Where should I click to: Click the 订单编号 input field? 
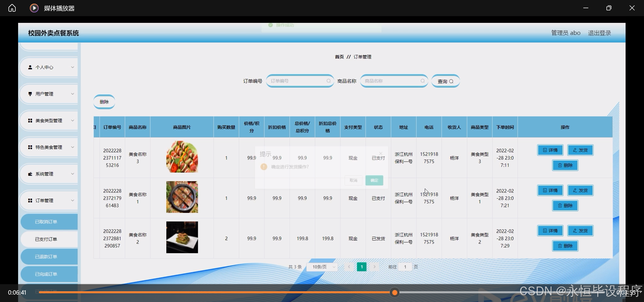(300, 81)
